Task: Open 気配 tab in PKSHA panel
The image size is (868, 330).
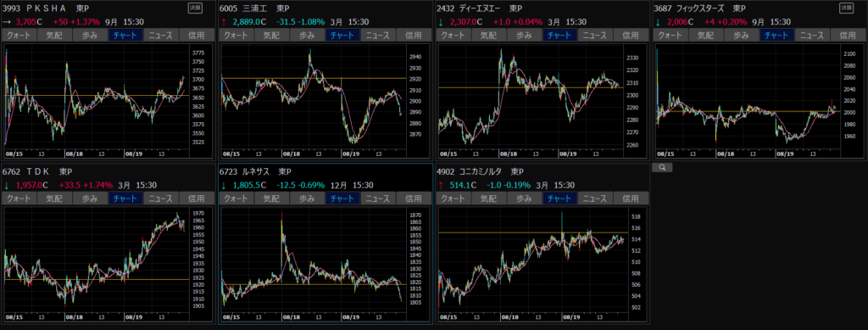Action: coord(55,36)
